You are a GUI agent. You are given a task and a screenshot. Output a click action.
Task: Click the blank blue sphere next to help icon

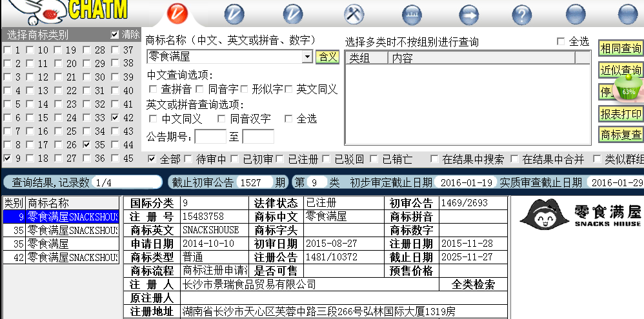click(x=576, y=15)
